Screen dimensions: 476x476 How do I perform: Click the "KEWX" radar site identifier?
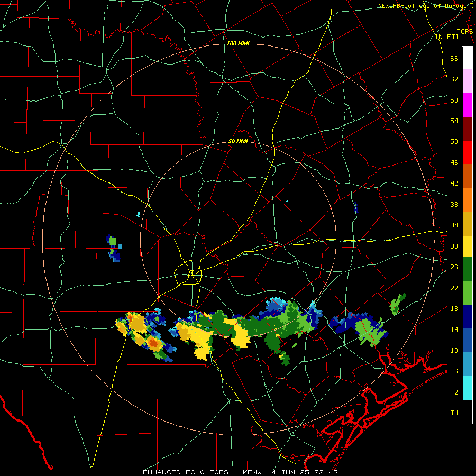coord(253,472)
